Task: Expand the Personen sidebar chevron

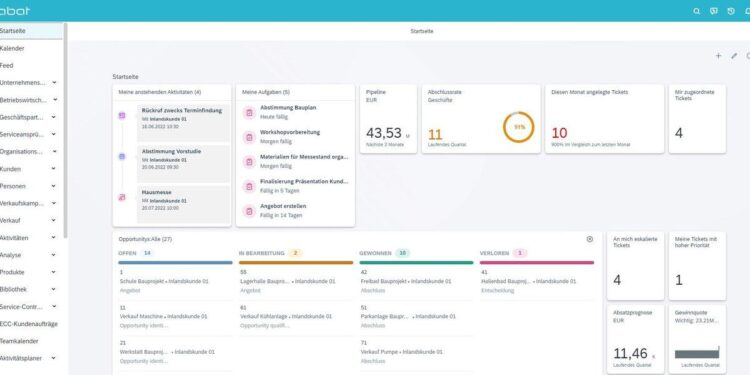Action: [x=53, y=186]
